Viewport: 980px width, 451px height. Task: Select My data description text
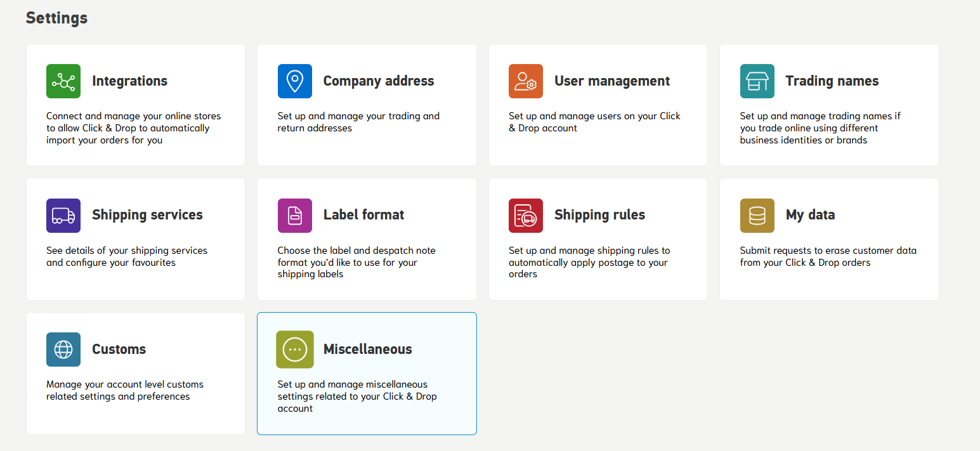[828, 256]
